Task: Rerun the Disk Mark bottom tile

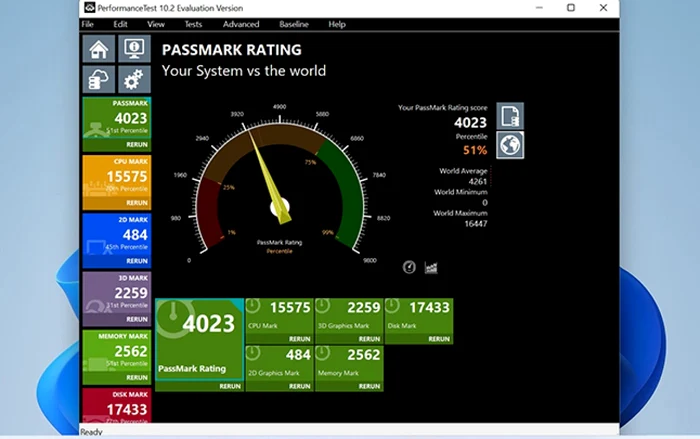Action: [x=439, y=339]
